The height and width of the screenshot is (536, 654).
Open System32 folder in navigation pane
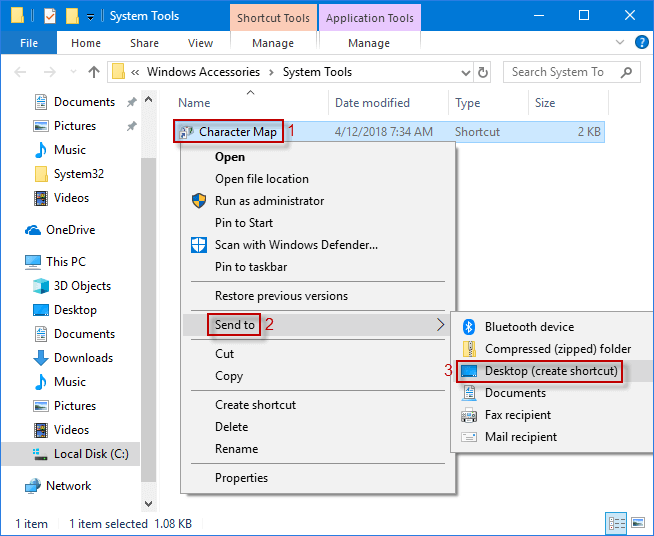pyautogui.click(x=78, y=174)
